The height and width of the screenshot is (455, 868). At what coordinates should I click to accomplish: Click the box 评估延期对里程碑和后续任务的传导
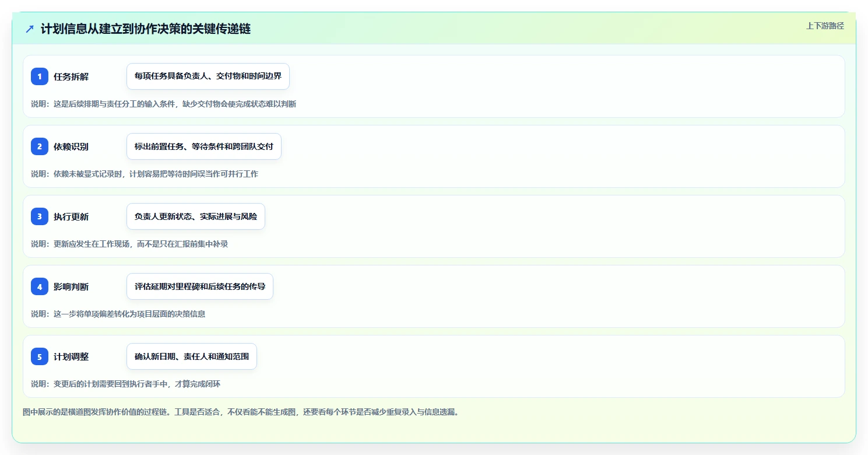tap(200, 286)
